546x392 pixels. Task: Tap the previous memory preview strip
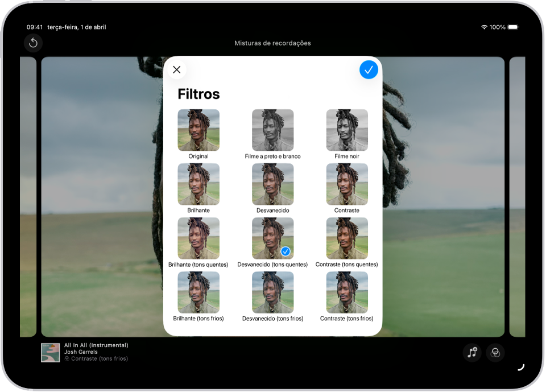[x=28, y=197]
